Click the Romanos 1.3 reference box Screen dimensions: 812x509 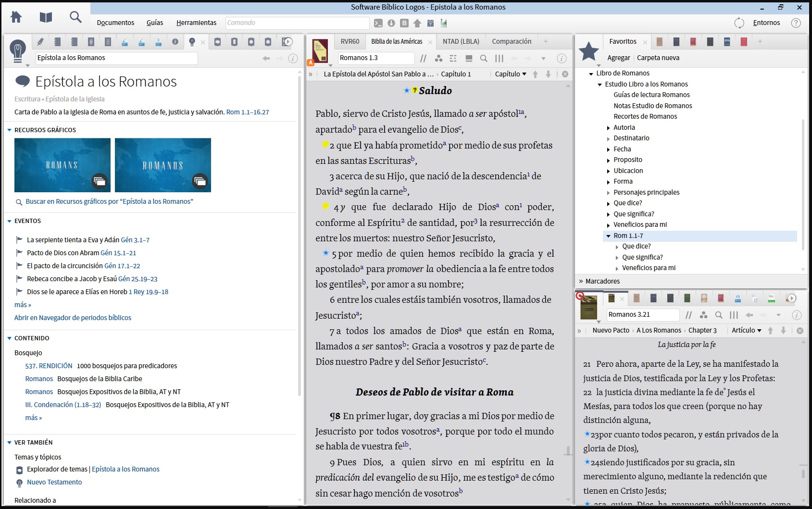tap(375, 58)
